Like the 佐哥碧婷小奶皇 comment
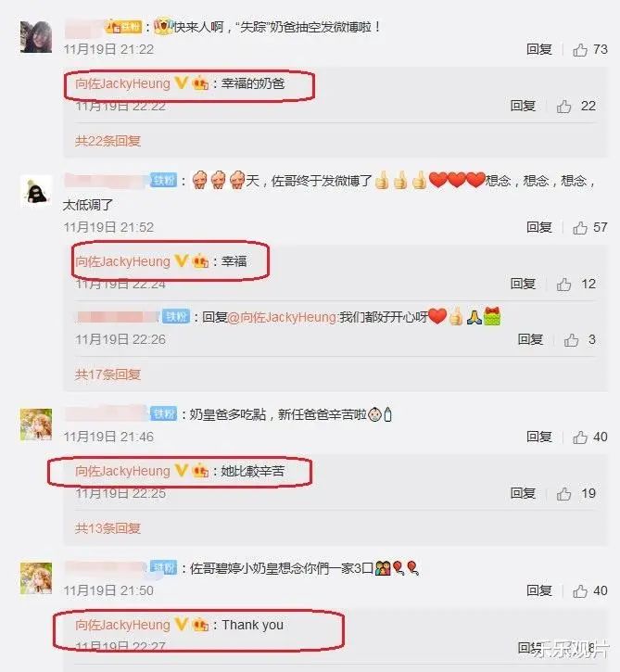620x672 pixels. (x=580, y=591)
